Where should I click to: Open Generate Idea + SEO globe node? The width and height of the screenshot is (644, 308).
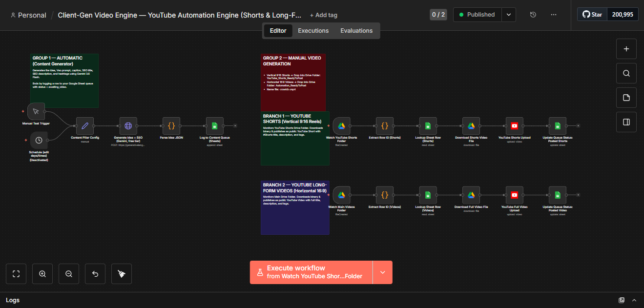(x=128, y=126)
